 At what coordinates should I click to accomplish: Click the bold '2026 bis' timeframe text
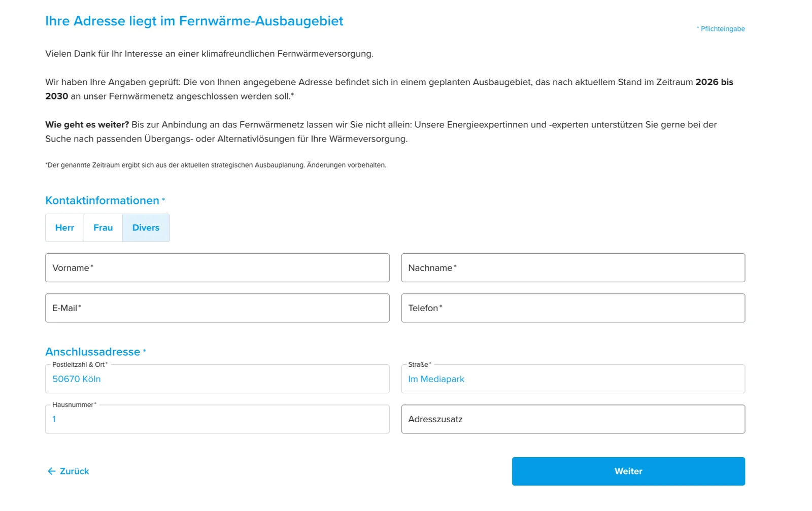click(714, 82)
